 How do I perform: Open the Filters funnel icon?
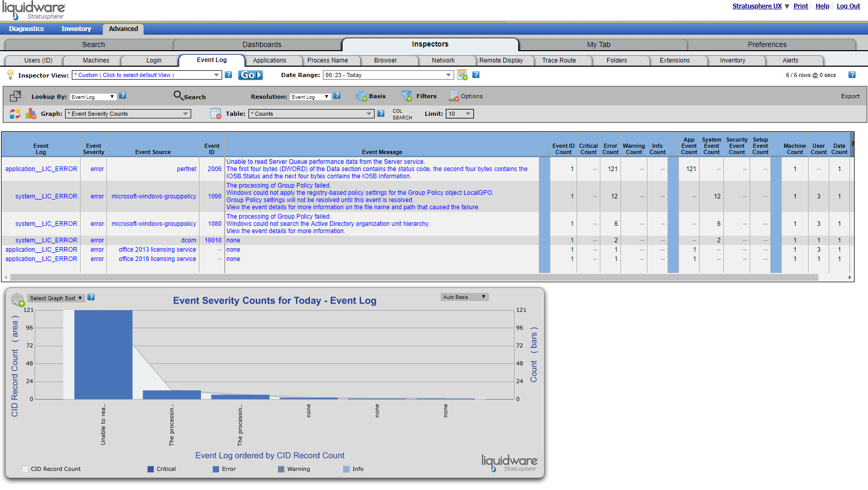tap(407, 96)
